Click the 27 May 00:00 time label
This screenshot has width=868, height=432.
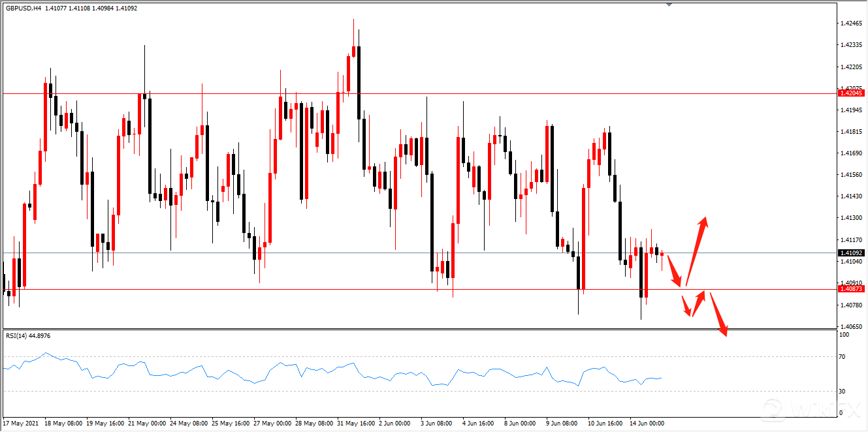point(272,423)
